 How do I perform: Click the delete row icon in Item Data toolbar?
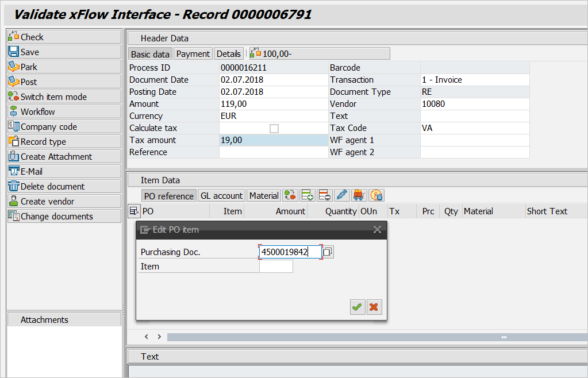tap(324, 196)
